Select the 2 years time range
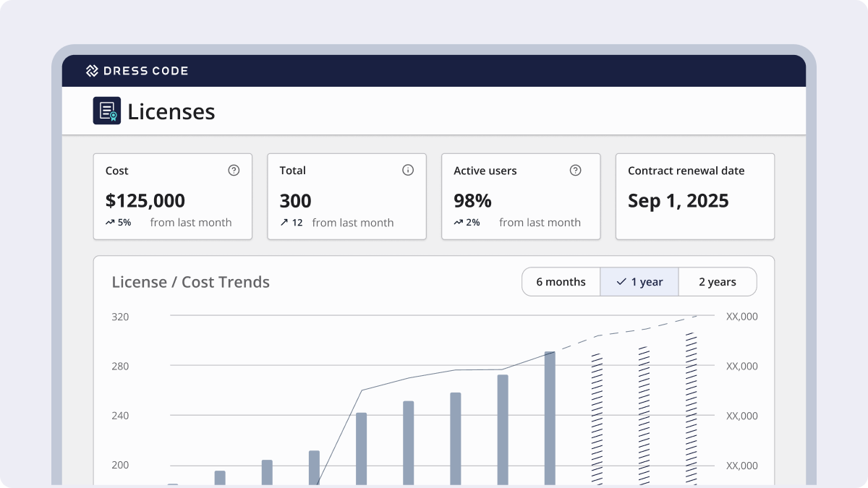The height and width of the screenshot is (488, 868). (717, 282)
